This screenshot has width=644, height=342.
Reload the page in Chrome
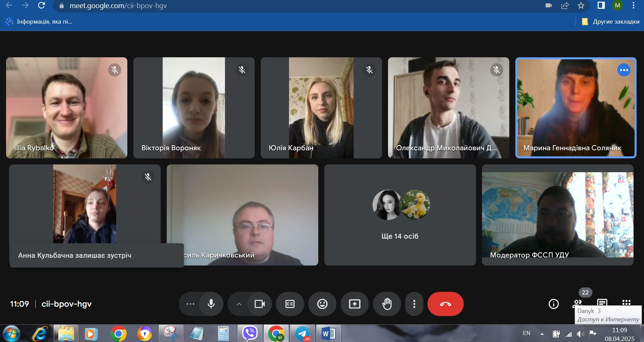pyautogui.click(x=41, y=5)
